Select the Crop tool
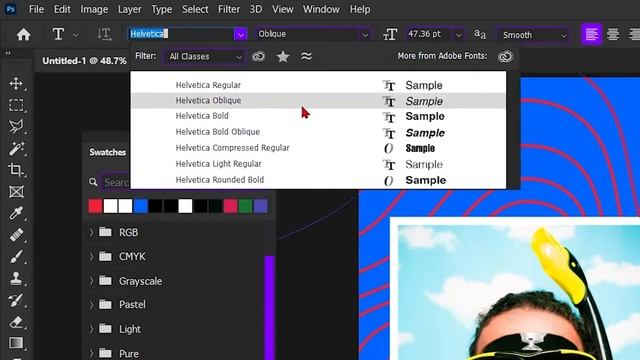Screen dimensions: 640x360 pyautogui.click(x=16, y=170)
